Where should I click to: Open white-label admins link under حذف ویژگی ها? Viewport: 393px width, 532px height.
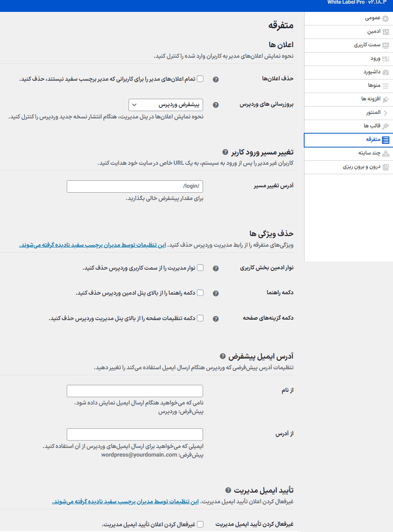93,245
